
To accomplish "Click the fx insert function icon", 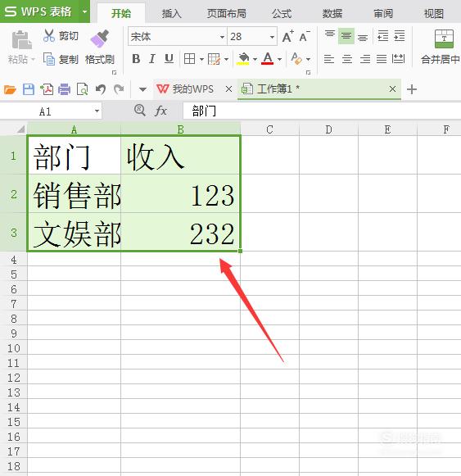I will [x=160, y=111].
